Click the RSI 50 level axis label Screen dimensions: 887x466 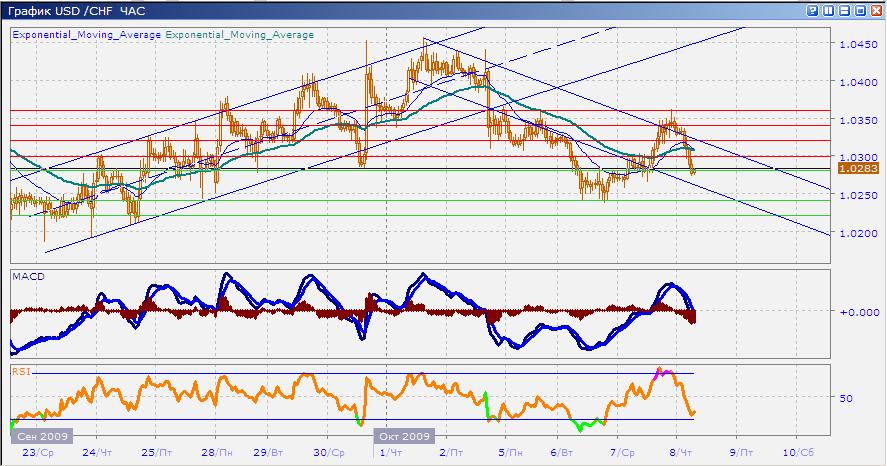click(847, 398)
